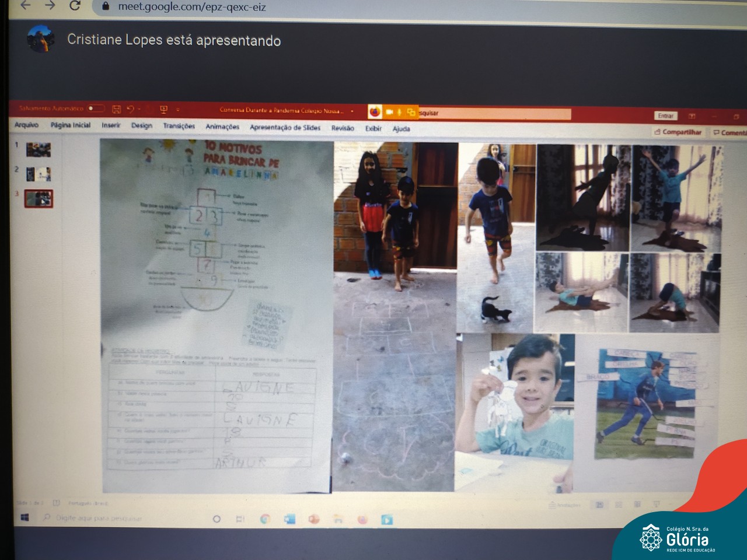Switch to Normal view icon
Viewport: 747px width, 560px height.
(x=599, y=505)
